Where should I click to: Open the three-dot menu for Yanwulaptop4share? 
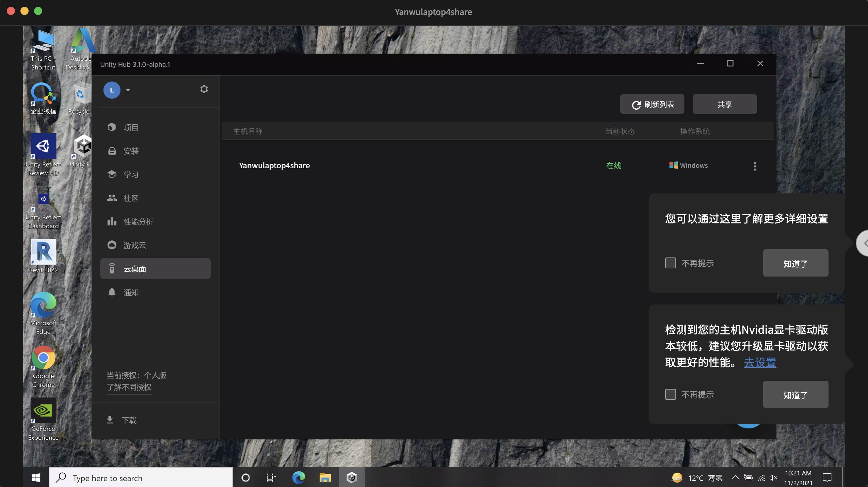point(755,166)
